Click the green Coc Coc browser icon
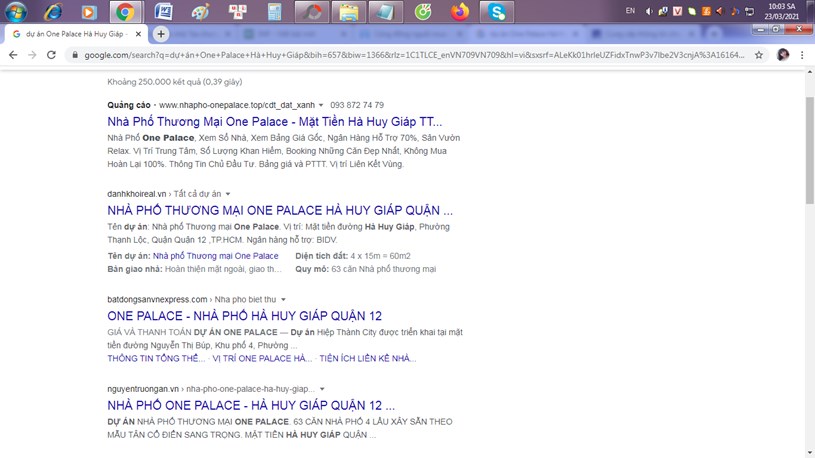The width and height of the screenshot is (815, 458). [x=423, y=11]
